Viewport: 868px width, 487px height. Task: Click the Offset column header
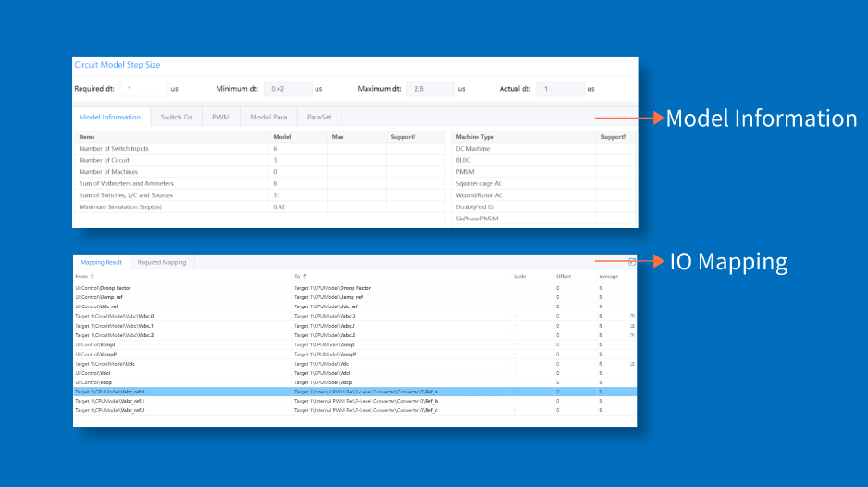[563, 276]
